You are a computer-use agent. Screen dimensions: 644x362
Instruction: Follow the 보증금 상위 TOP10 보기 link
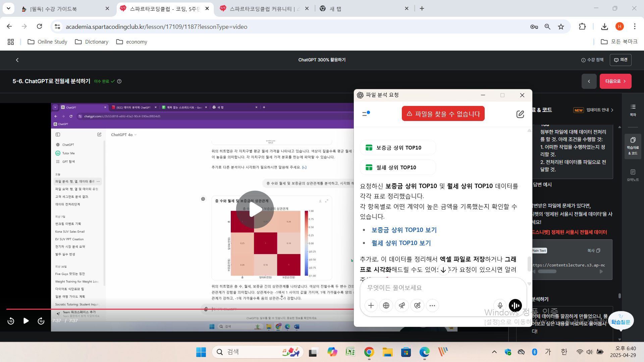click(x=404, y=230)
